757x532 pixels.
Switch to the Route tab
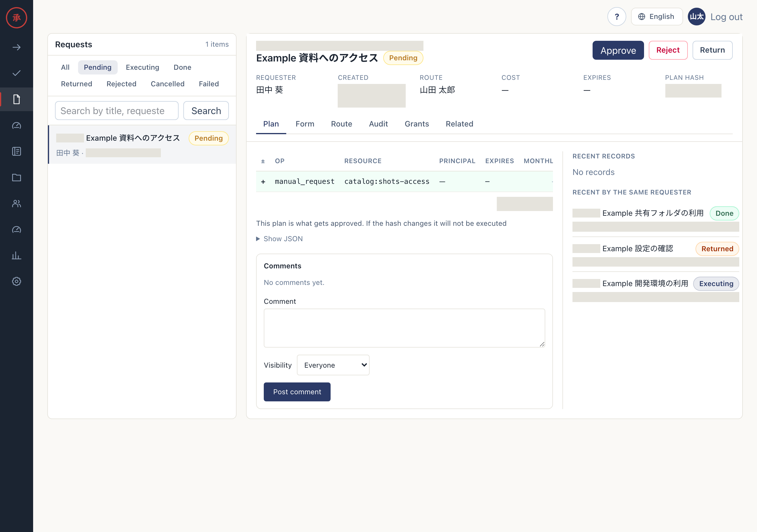pyautogui.click(x=341, y=124)
